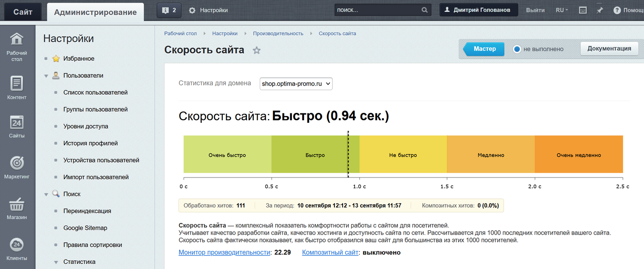Screen dimensions: 644x269
Task: Open the Рабочий стол home icon
Action: (17, 39)
